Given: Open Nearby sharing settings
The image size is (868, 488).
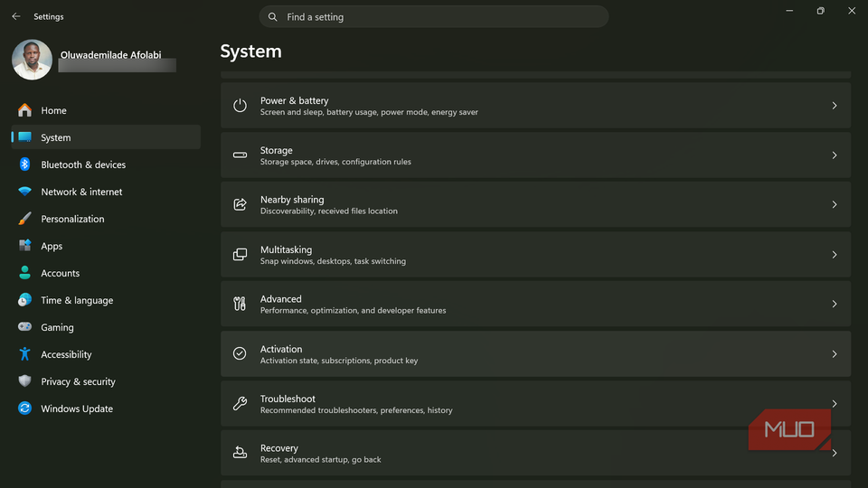Looking at the screenshot, I should pos(535,205).
